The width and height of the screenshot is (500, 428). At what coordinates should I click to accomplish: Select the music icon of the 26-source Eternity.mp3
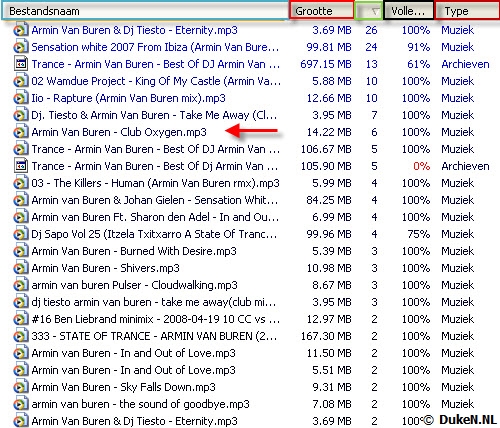click(20, 30)
